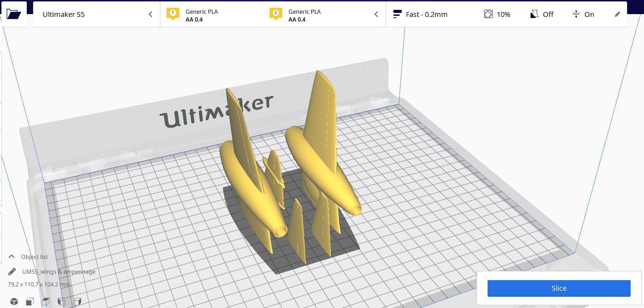644x308 pixels.
Task: Click the Slice button
Action: [x=559, y=288]
